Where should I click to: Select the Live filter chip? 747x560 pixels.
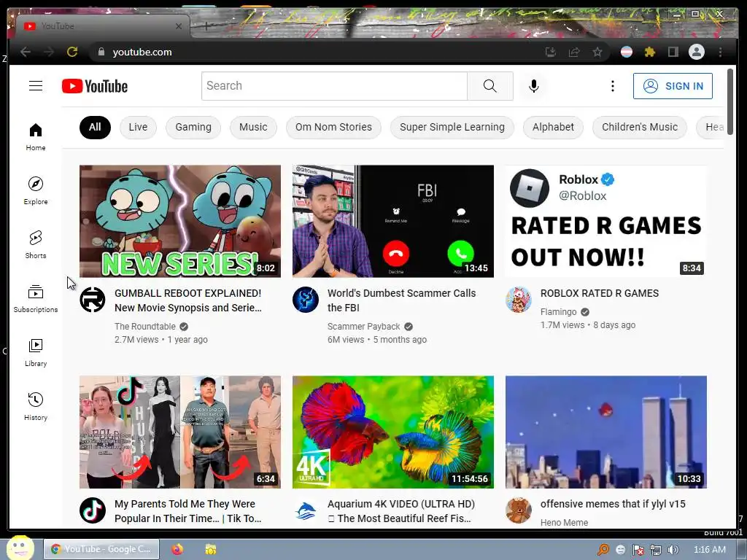click(x=138, y=127)
